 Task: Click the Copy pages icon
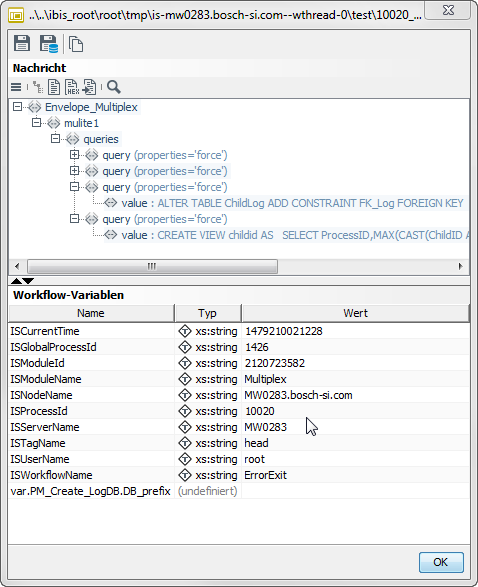pyautogui.click(x=76, y=44)
